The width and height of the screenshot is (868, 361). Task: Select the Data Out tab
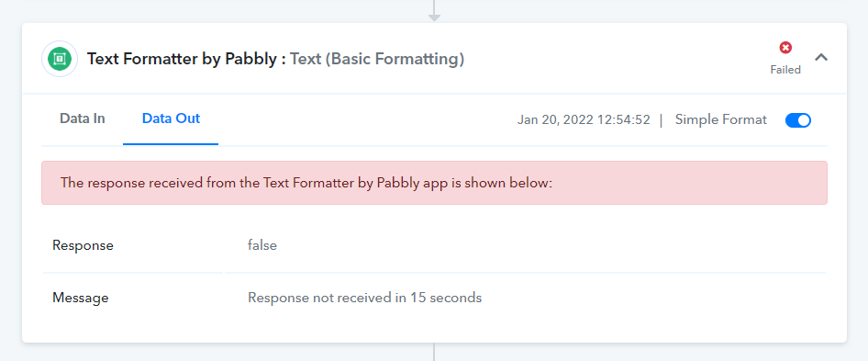(x=171, y=118)
